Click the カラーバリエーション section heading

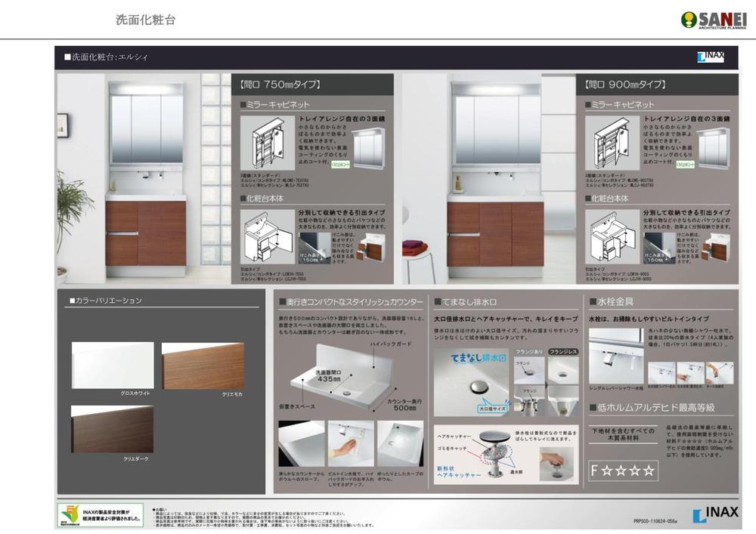point(106,301)
